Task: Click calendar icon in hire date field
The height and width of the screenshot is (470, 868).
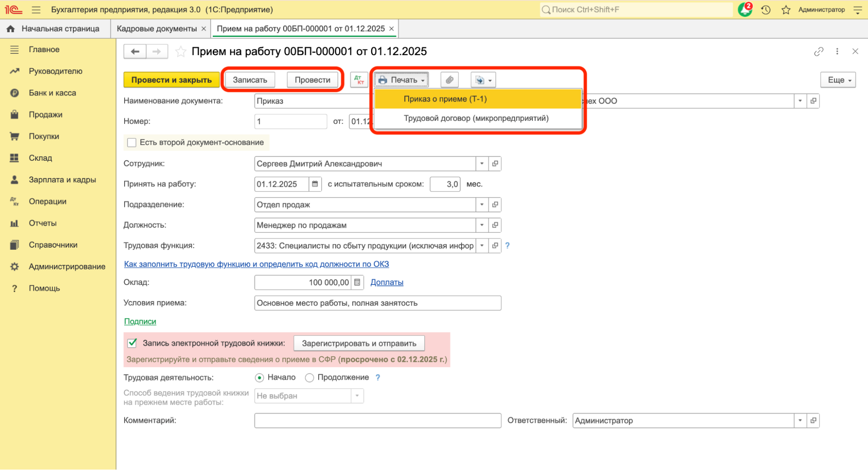Action: [315, 184]
